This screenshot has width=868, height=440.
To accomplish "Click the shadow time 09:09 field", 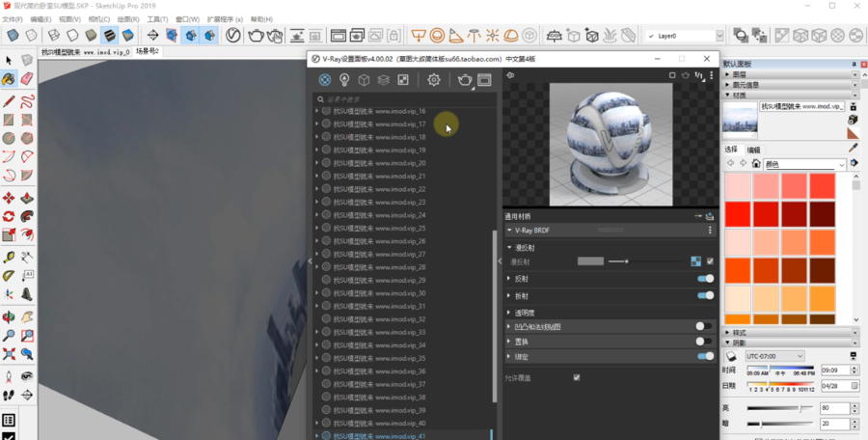I will pyautogui.click(x=835, y=370).
